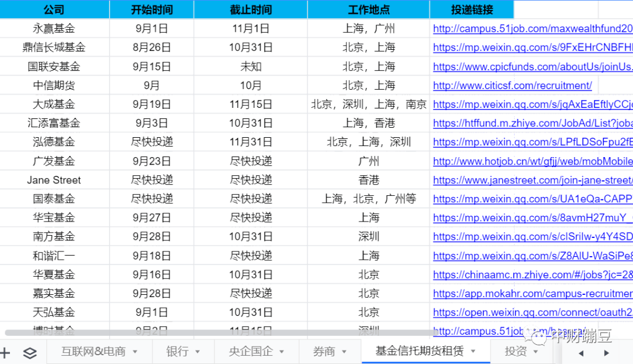Open dropdown arrow on 央企国企 tab
The width and height of the screenshot is (633, 364).
click(281, 352)
